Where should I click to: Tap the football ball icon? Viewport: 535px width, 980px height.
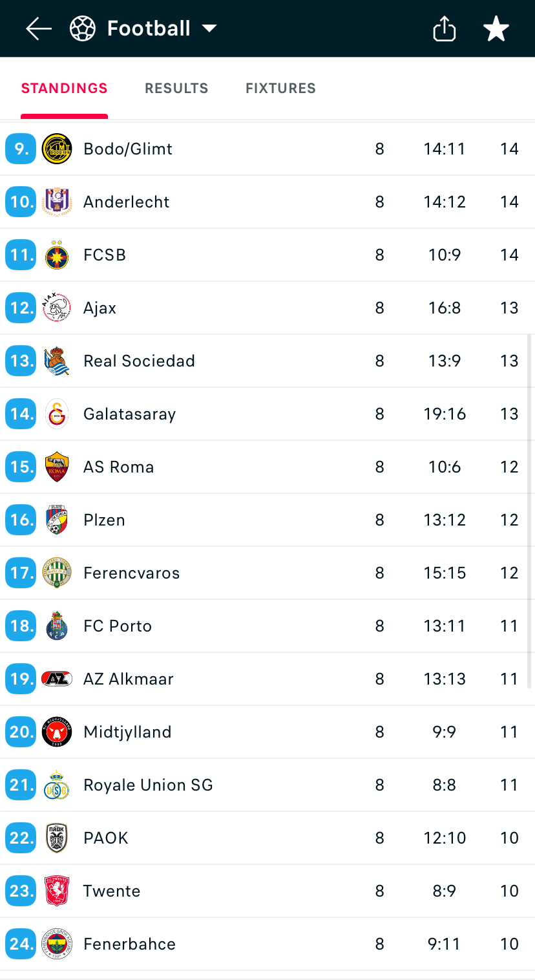[x=83, y=28]
